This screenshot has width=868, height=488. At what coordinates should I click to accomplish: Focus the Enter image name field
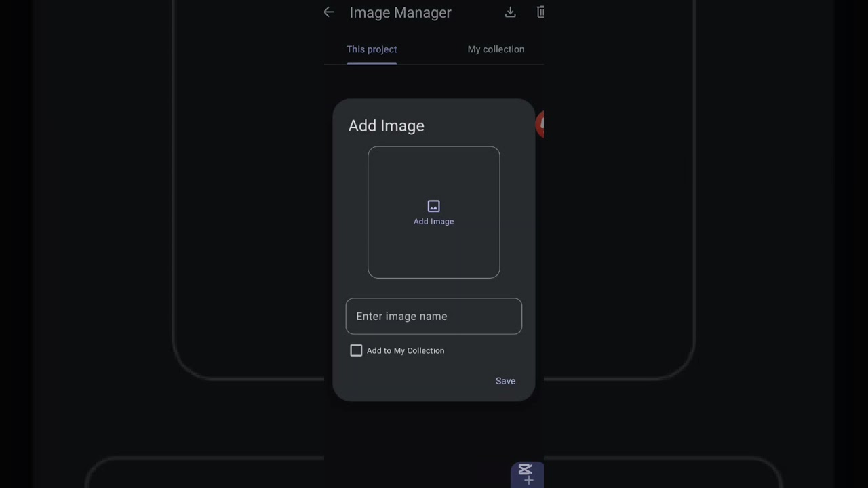click(434, 317)
